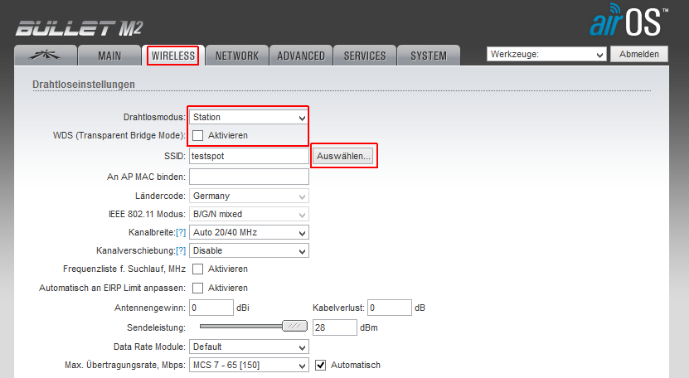Switch to the NETWORK tab
This screenshot has height=378, width=689.
point(237,55)
